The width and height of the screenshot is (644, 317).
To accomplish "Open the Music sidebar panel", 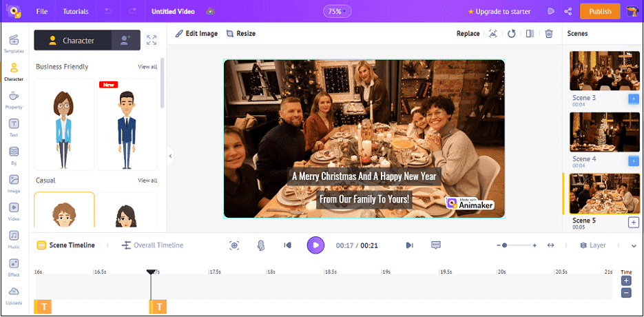I will [x=14, y=239].
